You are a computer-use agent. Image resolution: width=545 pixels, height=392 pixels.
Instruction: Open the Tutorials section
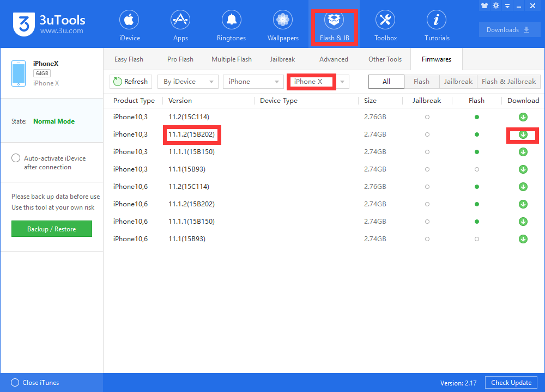[x=437, y=26]
